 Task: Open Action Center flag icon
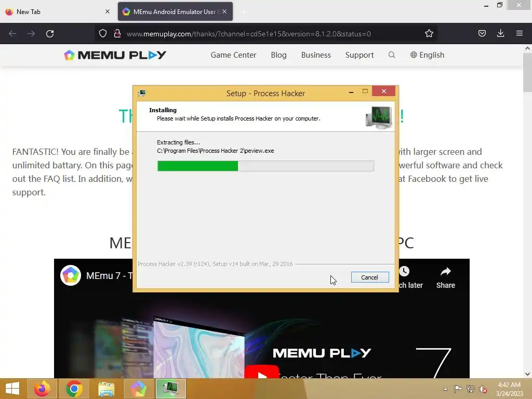tap(458, 389)
